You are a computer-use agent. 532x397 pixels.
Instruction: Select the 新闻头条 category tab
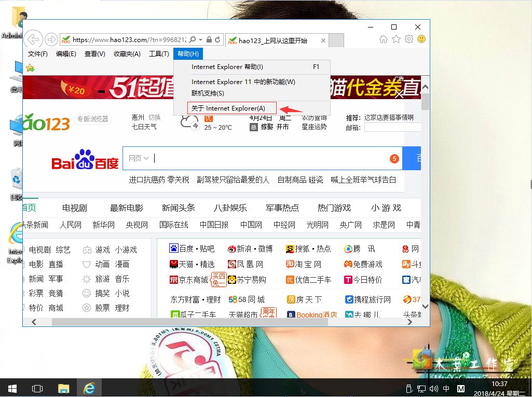[x=179, y=208]
